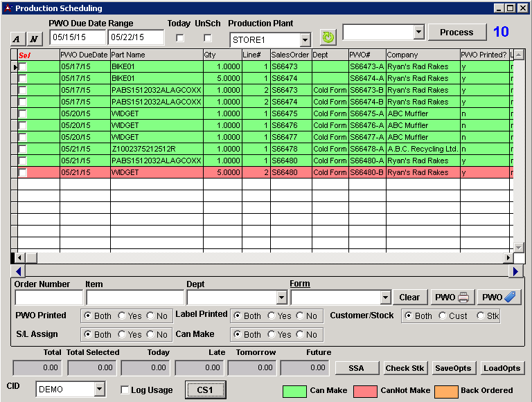This screenshot has height=402, width=532.
Task: Enable the Today checkbox
Action: [180, 38]
